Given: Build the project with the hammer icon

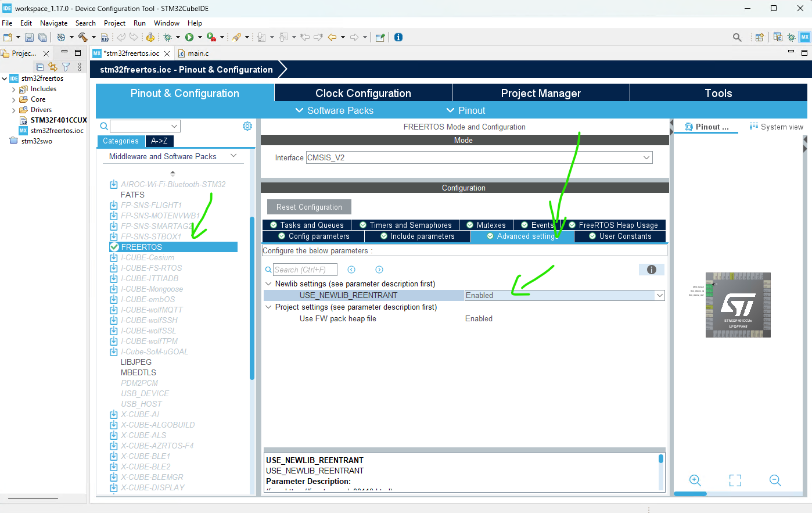Looking at the screenshot, I should [x=82, y=37].
